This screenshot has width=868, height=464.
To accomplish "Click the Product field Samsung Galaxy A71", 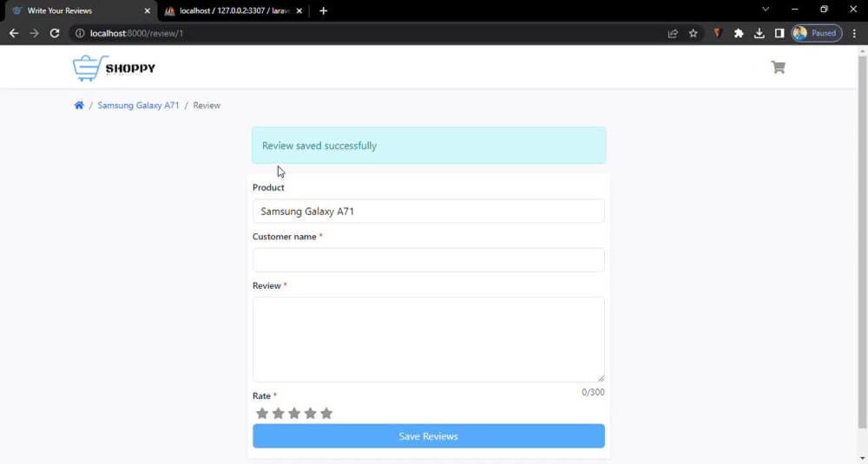I will click(x=429, y=212).
